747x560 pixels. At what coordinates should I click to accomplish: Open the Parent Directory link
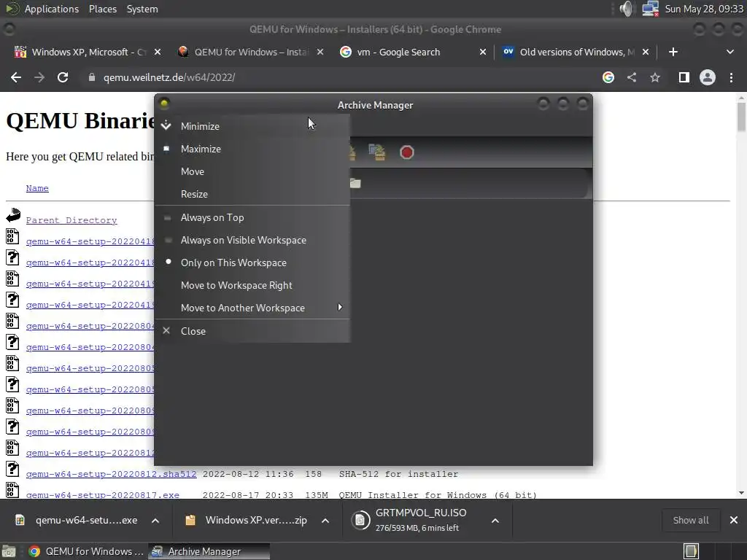click(x=71, y=220)
